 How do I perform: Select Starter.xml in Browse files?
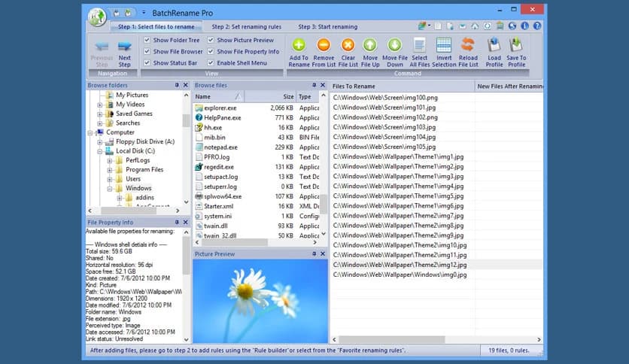point(218,206)
